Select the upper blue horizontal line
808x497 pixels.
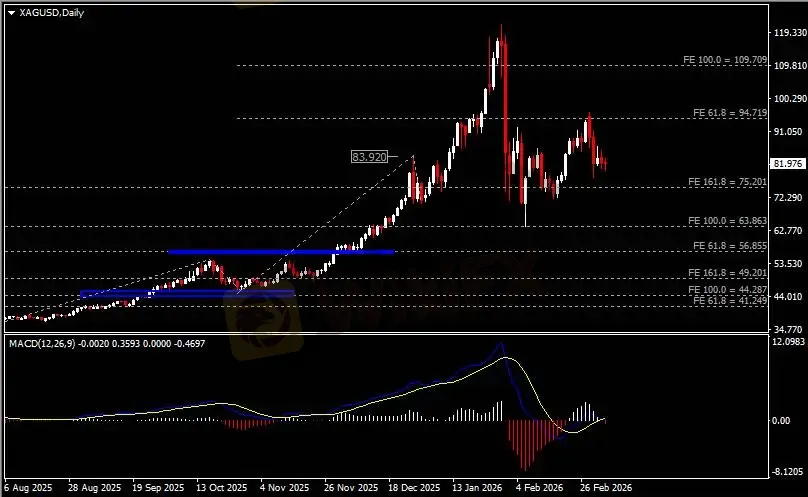click(x=281, y=252)
